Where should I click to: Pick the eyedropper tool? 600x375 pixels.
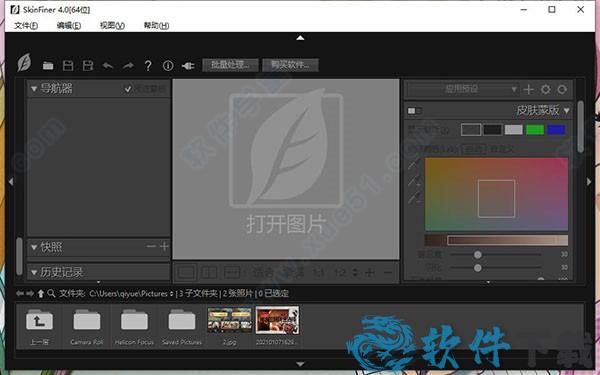[x=414, y=165]
